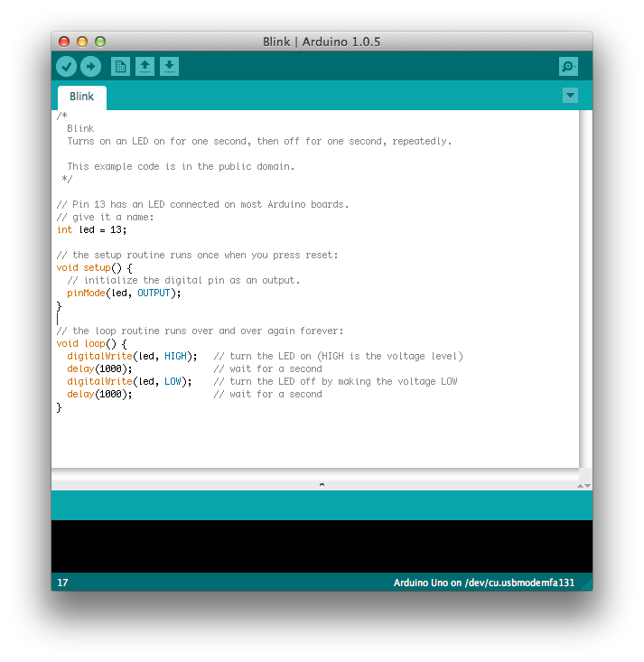
Task: Click the Verify checkmark button
Action: [66, 66]
